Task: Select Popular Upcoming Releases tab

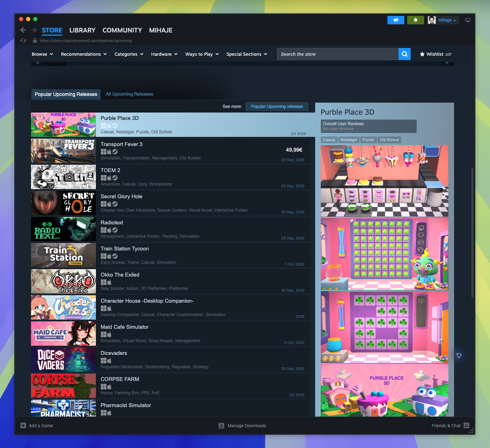Action: pos(66,94)
